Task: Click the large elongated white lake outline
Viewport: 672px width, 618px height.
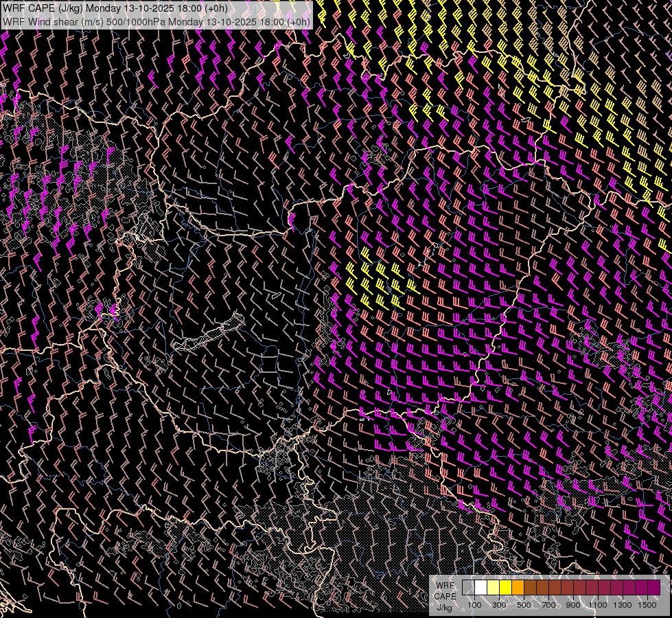Action: coord(209,334)
